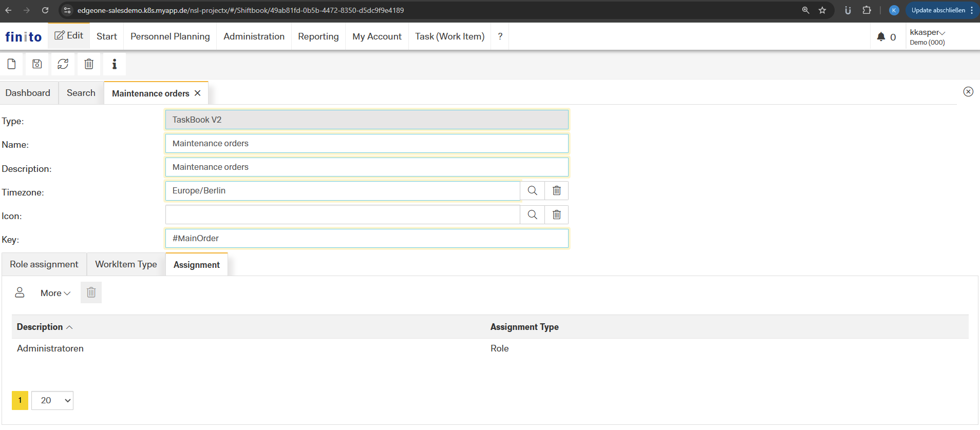The height and width of the screenshot is (430, 980).
Task: Close the Maintenance orders tab
Action: tap(198, 93)
